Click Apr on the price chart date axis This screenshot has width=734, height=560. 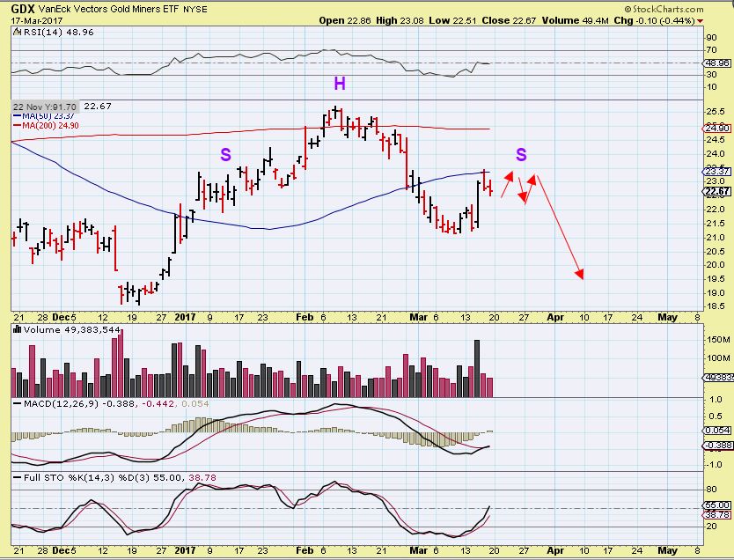(x=555, y=317)
